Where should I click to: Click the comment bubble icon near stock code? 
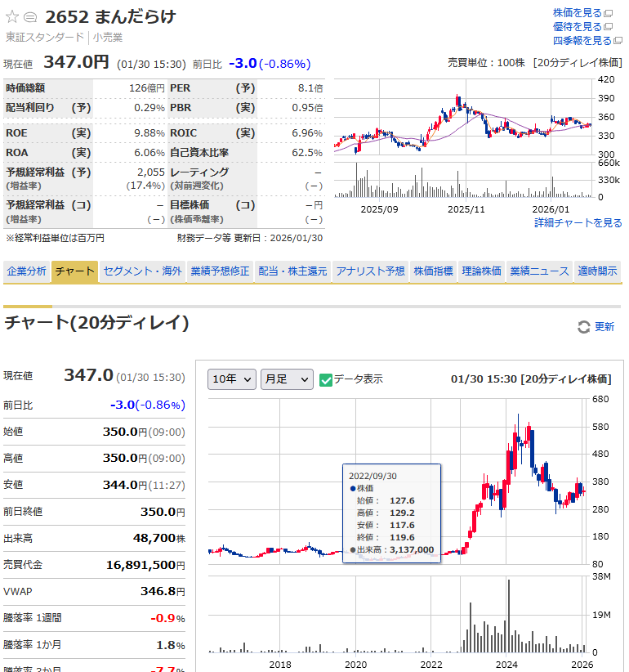(31, 17)
